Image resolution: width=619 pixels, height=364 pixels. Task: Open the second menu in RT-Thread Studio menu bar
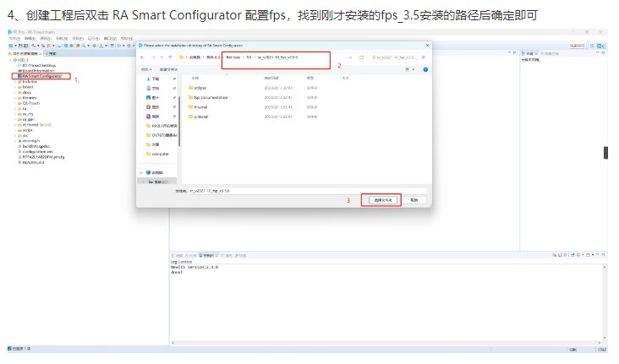(30, 39)
